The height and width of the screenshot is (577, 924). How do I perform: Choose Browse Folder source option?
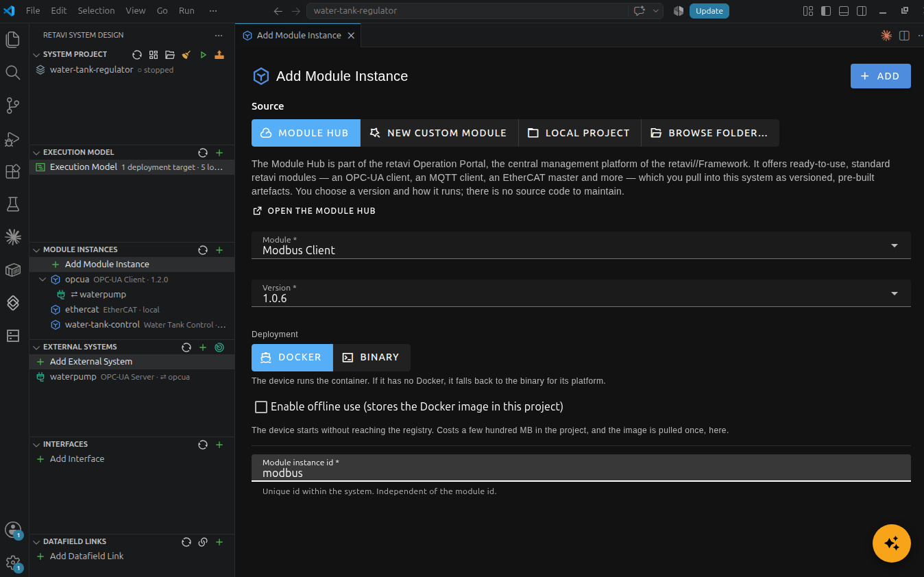point(710,133)
